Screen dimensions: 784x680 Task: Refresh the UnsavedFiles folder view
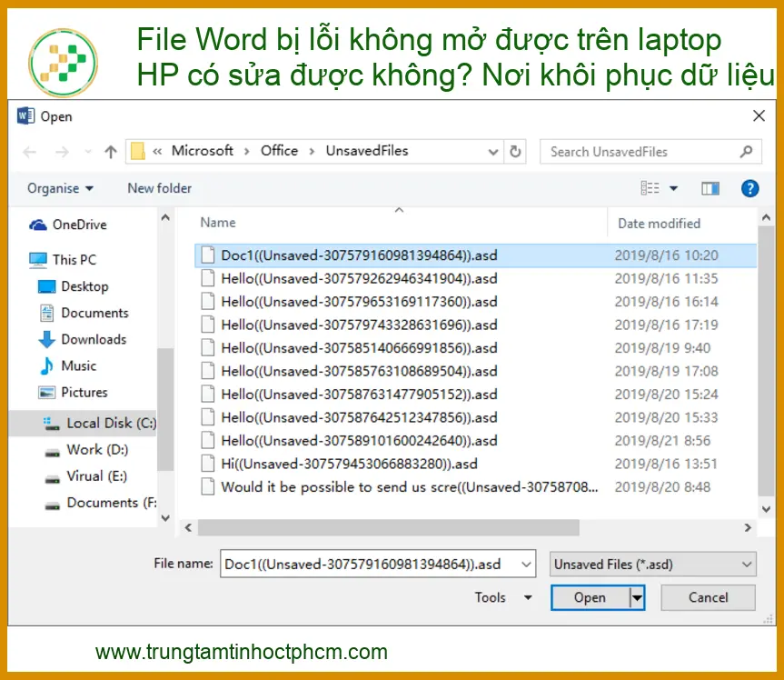pyautogui.click(x=516, y=152)
